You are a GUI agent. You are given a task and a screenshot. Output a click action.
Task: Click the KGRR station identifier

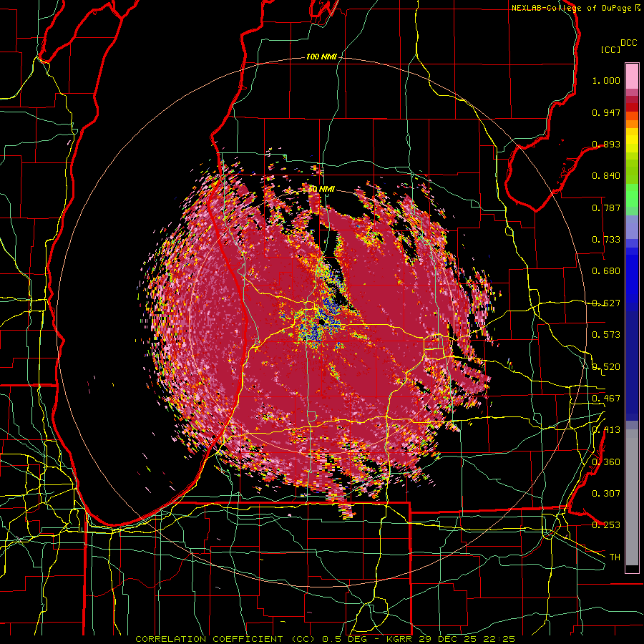[401, 639]
